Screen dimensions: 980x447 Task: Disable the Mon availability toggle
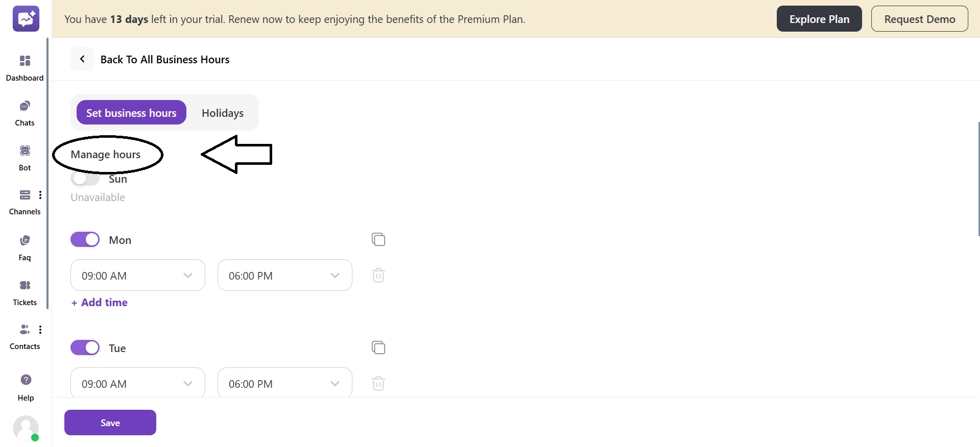[x=85, y=239]
